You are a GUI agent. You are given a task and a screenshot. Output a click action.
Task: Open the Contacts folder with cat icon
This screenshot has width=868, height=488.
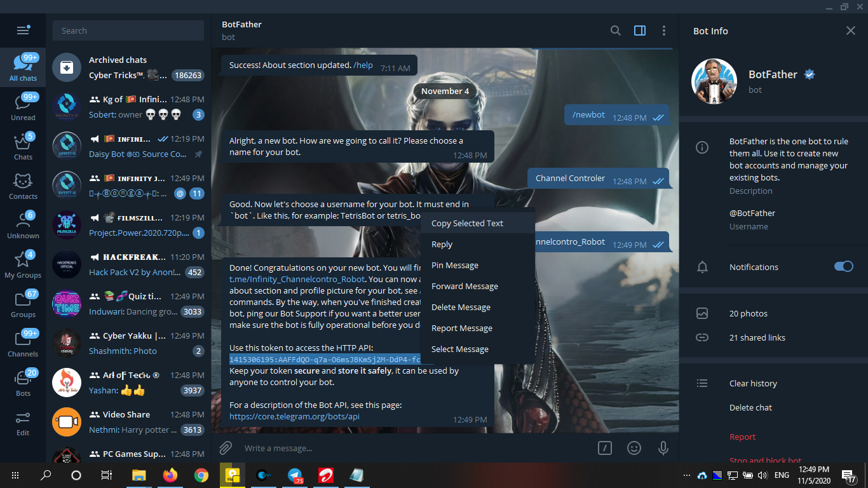pos(23,186)
